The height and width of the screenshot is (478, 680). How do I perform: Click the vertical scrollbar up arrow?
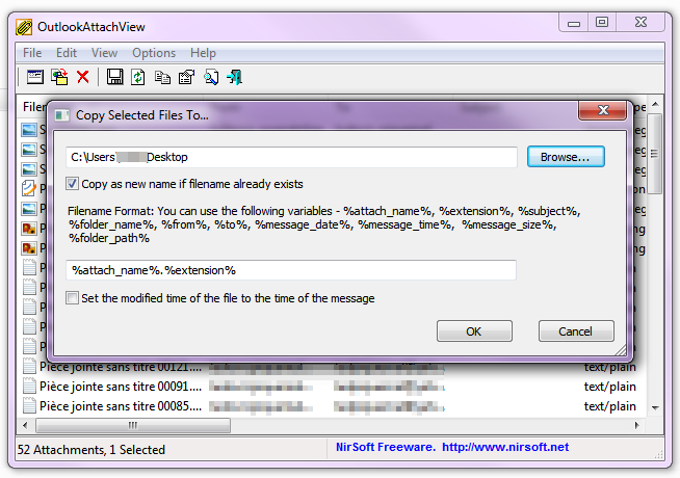point(655,104)
